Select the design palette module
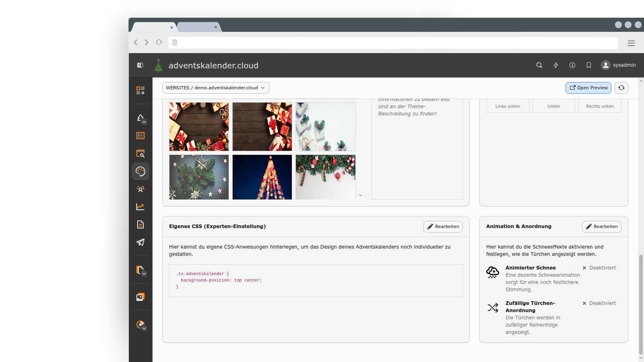Screen dimensions: 644x362 pyautogui.click(x=140, y=171)
